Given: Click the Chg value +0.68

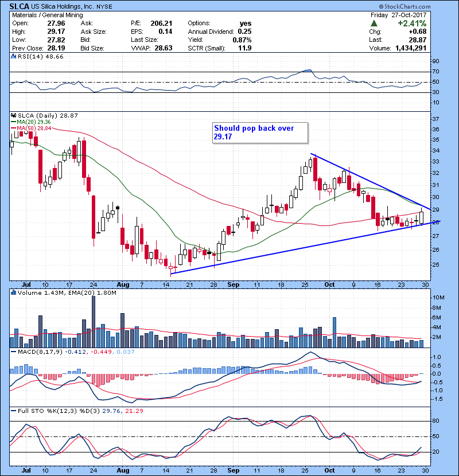Looking at the screenshot, I should tap(417, 32).
